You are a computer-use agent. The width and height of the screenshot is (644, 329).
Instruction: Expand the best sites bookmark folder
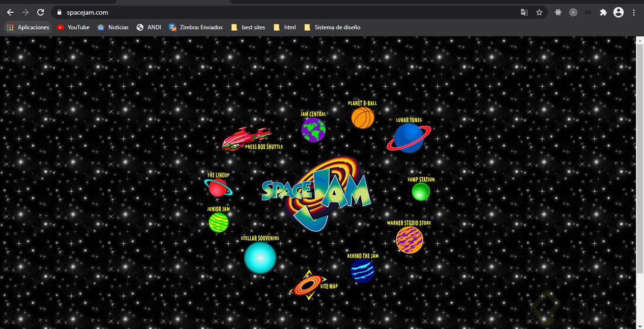coord(248,27)
